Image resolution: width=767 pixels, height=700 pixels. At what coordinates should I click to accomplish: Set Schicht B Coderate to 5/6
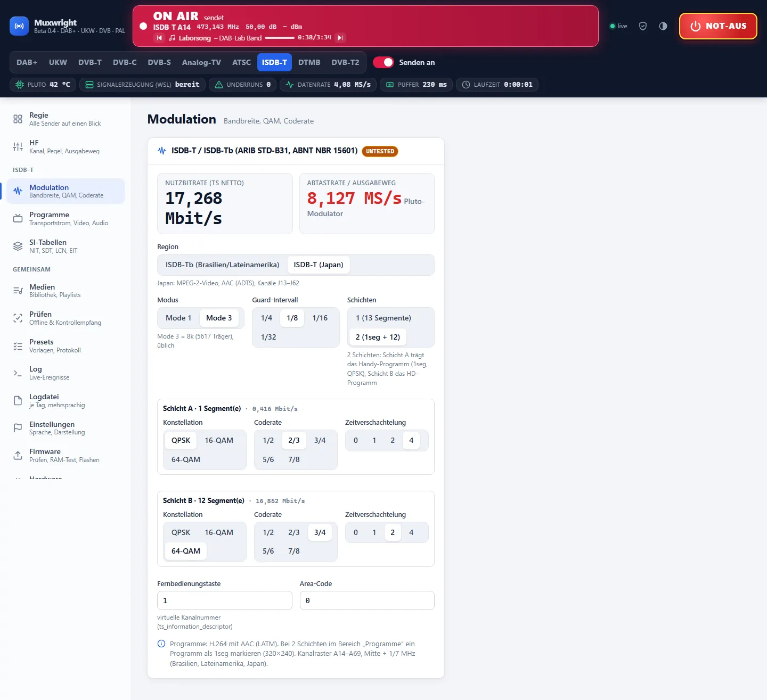(268, 551)
